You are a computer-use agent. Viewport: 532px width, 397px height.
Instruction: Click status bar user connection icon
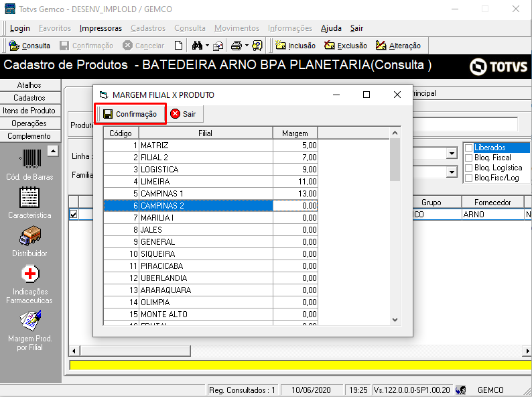460,390
